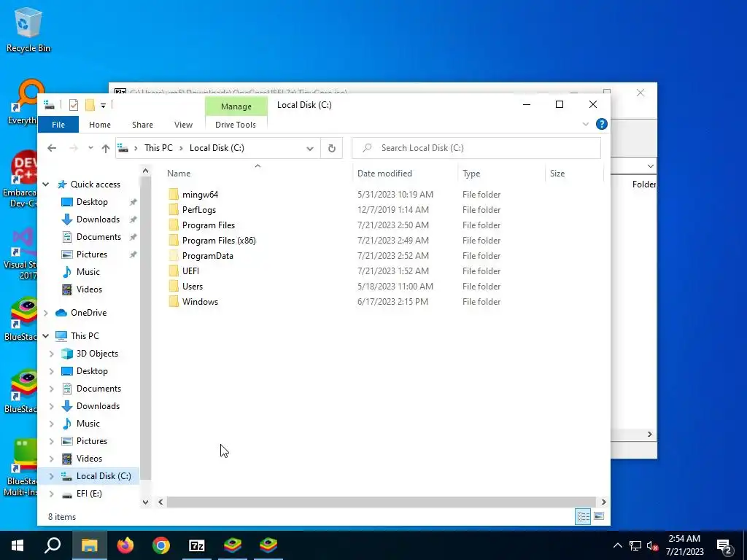Expand 3D Objects tree node
The width and height of the screenshot is (747, 560).
pyautogui.click(x=52, y=354)
